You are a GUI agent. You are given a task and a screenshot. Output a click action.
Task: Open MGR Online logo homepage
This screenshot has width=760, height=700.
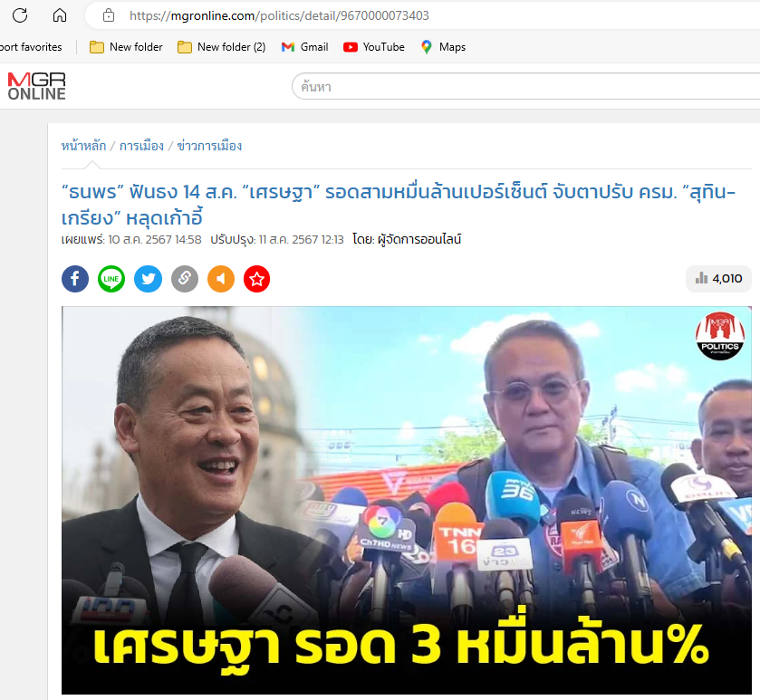coord(36,86)
